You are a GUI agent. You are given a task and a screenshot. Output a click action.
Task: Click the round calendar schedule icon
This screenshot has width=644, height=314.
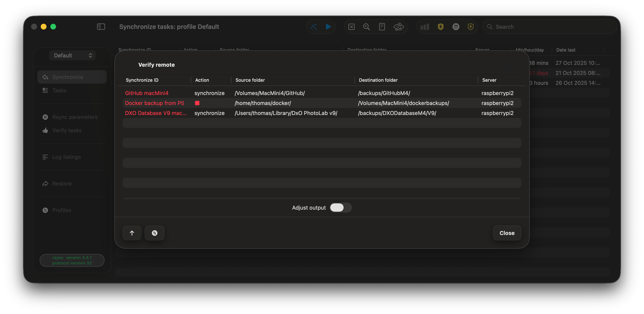pos(456,27)
